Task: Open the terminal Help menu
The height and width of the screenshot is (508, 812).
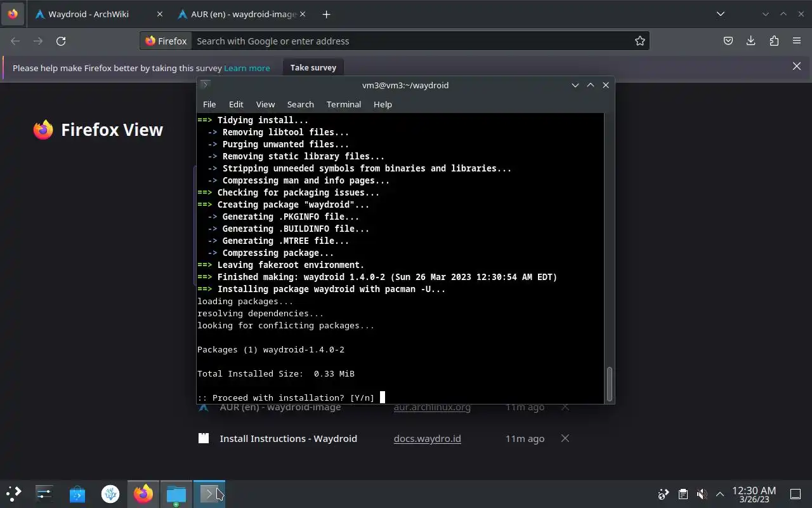Action: pyautogui.click(x=383, y=104)
